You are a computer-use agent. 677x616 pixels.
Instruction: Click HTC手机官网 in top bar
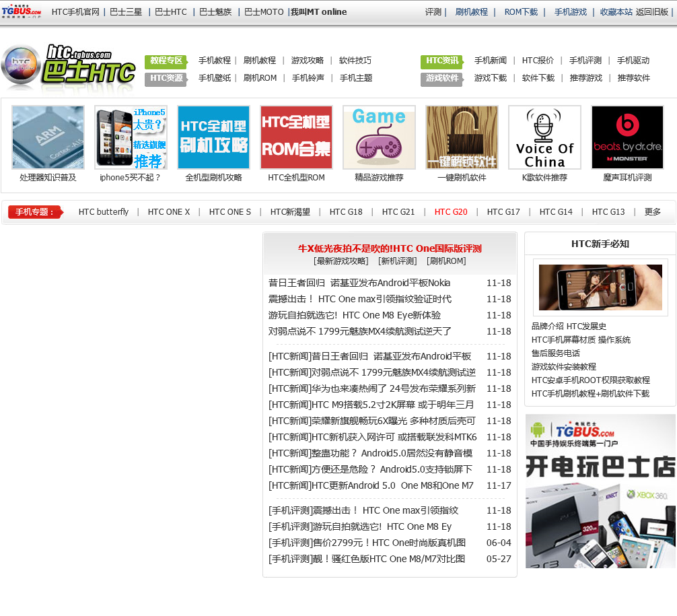[75, 12]
